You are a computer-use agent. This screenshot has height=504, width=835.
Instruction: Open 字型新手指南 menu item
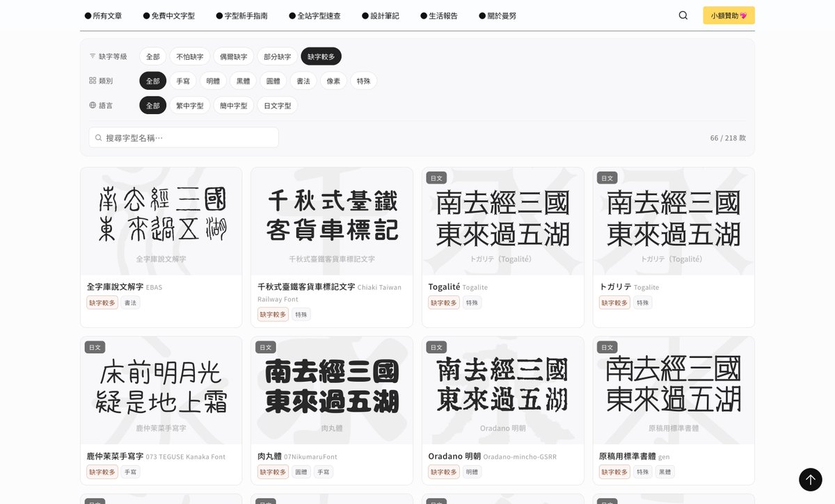[241, 15]
